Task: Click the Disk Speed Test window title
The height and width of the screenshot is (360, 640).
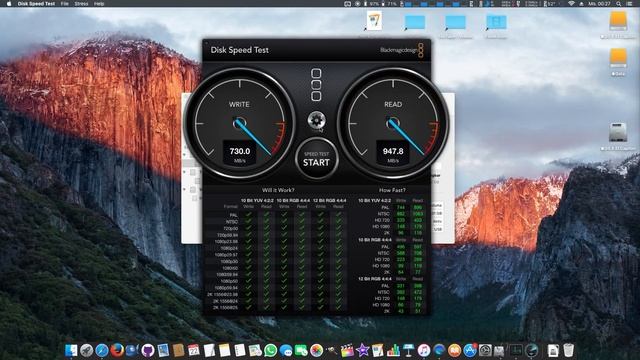Action: pyautogui.click(x=240, y=50)
